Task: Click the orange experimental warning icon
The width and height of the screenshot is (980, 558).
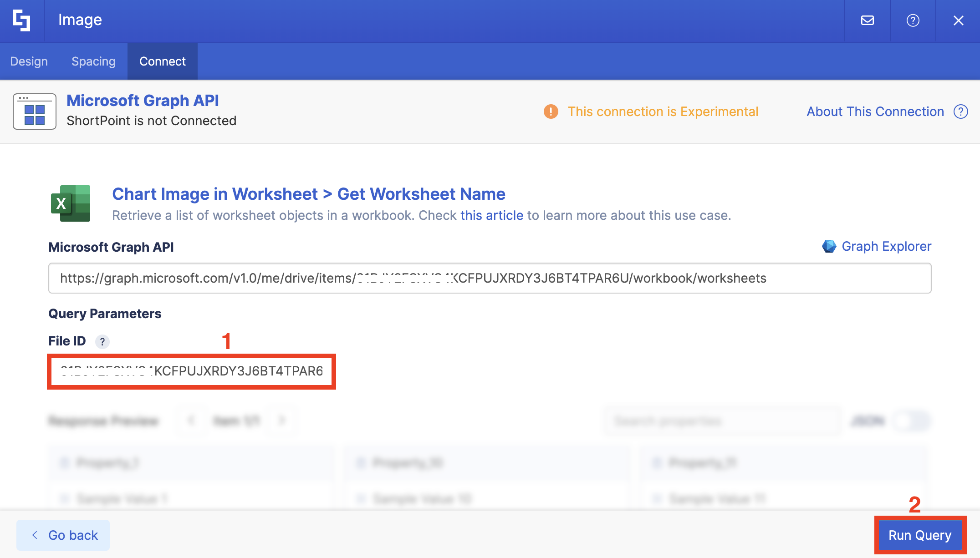Action: (x=551, y=112)
